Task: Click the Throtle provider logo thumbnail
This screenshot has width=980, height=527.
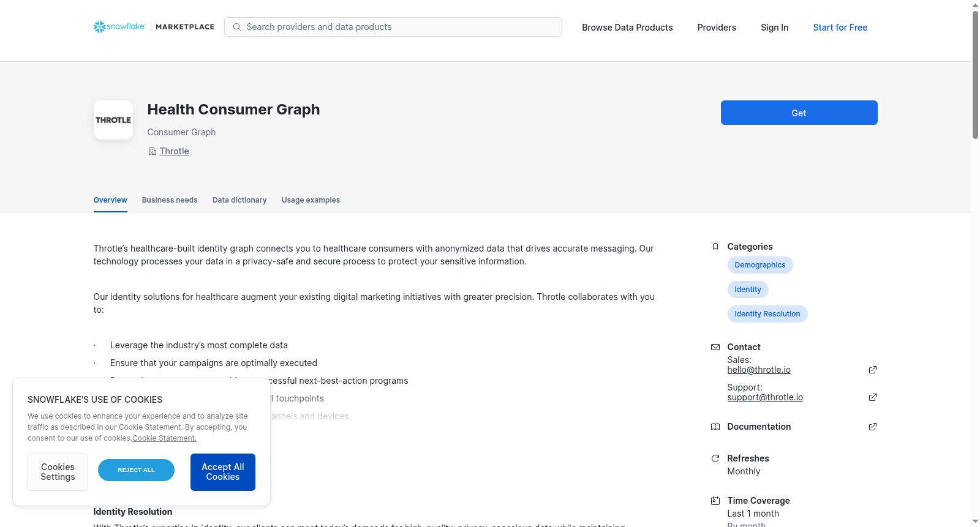Action: pyautogui.click(x=113, y=120)
